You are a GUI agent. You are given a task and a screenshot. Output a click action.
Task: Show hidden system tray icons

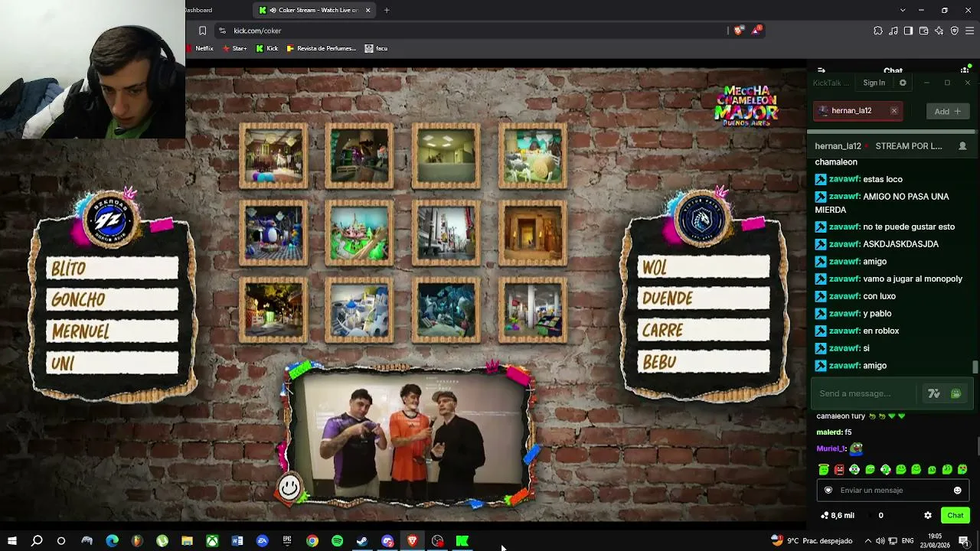[x=867, y=541]
